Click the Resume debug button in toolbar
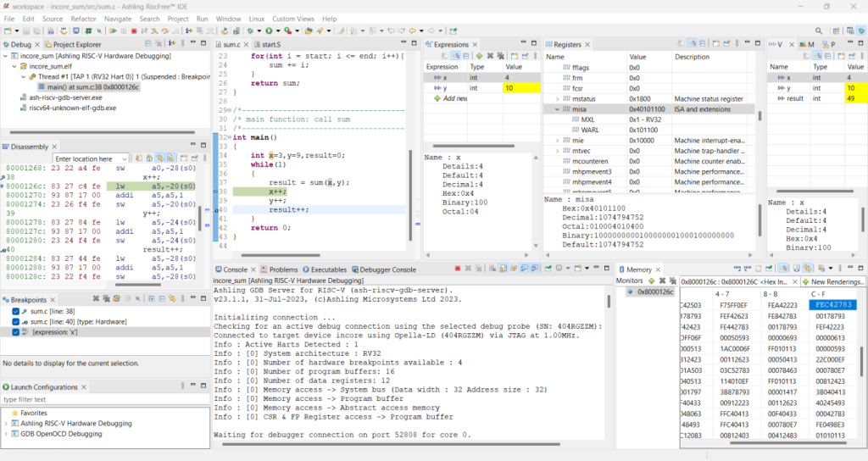 coord(113,31)
